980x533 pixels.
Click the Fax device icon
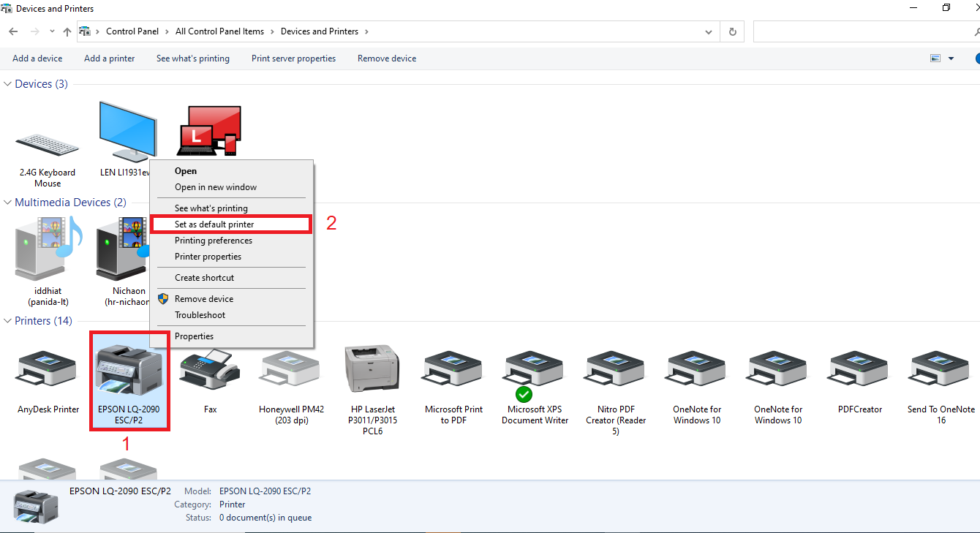210,371
